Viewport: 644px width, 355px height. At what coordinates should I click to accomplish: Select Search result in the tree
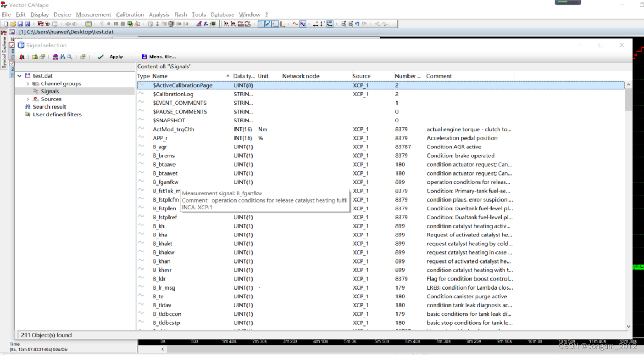click(50, 107)
